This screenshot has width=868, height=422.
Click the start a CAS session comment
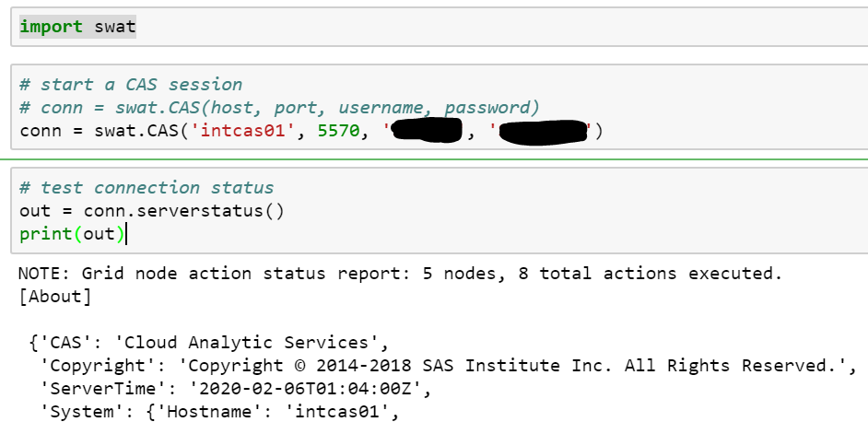131,85
